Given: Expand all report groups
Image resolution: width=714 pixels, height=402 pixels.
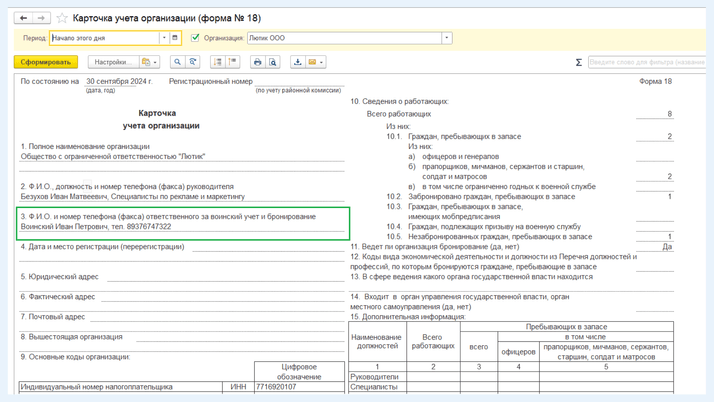Looking at the screenshot, I should [x=217, y=62].
